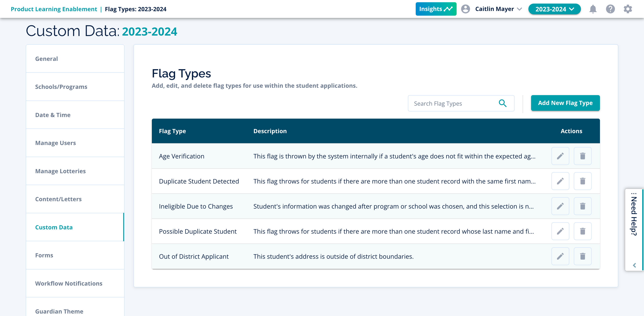Click the search magnifier icon
This screenshot has width=644, height=316.
[x=502, y=103]
